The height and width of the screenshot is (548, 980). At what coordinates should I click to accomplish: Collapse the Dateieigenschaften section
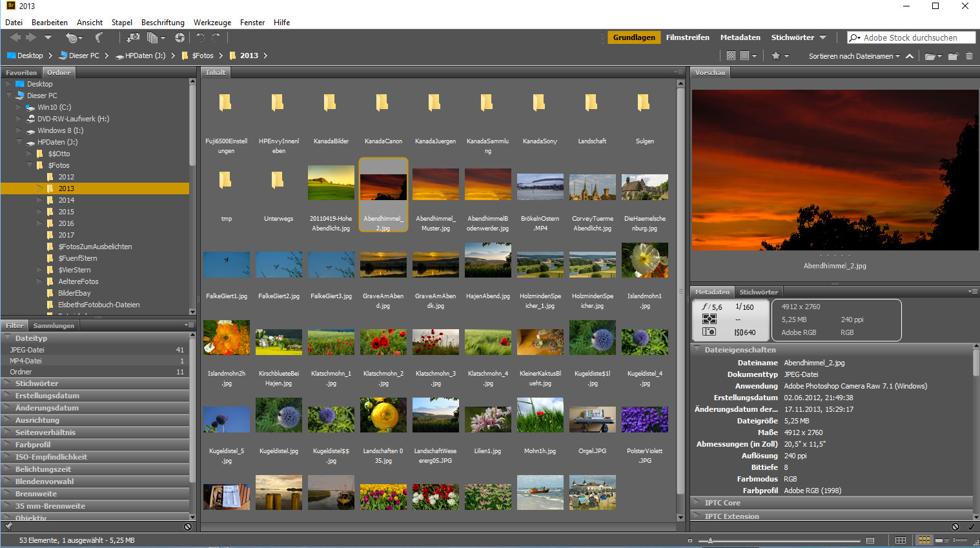point(697,350)
